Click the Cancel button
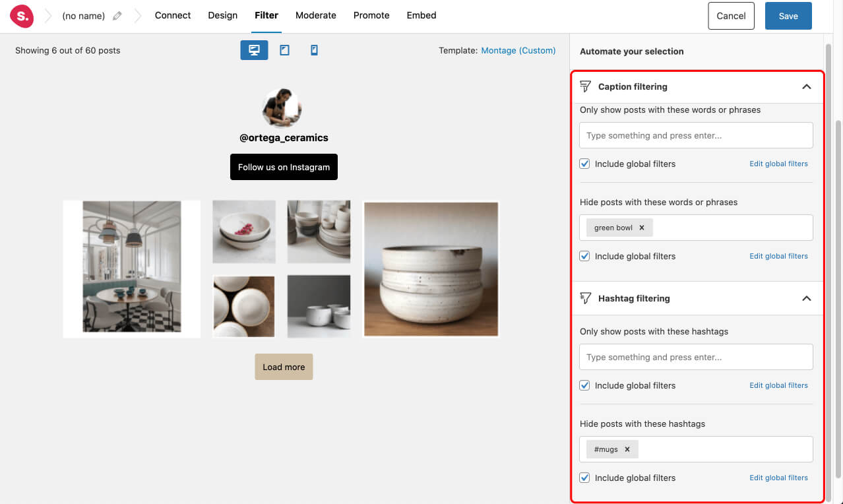Image resolution: width=843 pixels, height=504 pixels. [731, 16]
